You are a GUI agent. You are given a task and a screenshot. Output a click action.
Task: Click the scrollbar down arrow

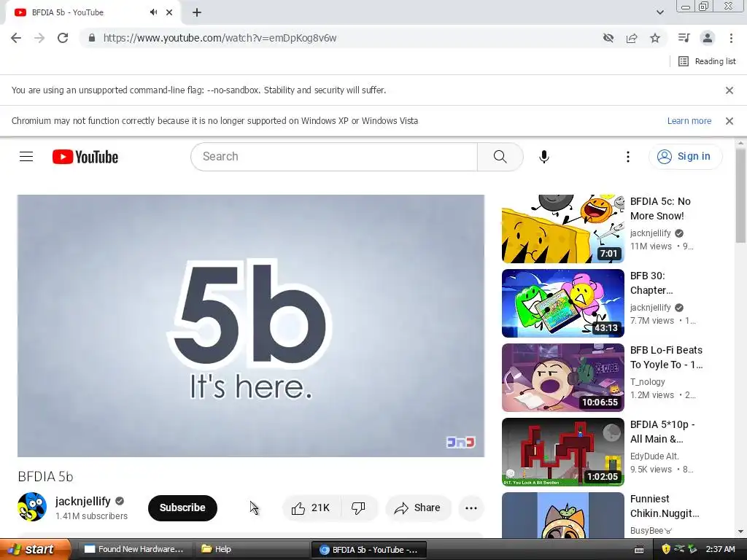click(740, 532)
